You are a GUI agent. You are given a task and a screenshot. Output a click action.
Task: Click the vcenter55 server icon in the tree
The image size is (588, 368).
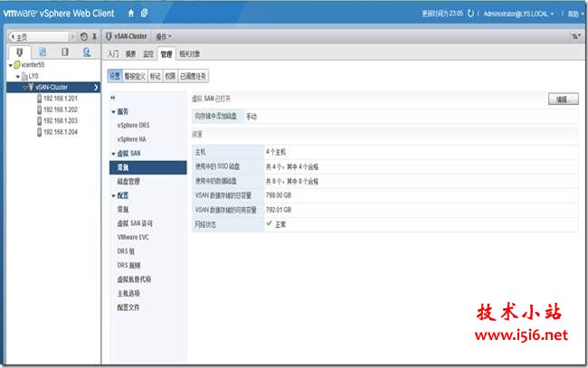pyautogui.click(x=17, y=65)
